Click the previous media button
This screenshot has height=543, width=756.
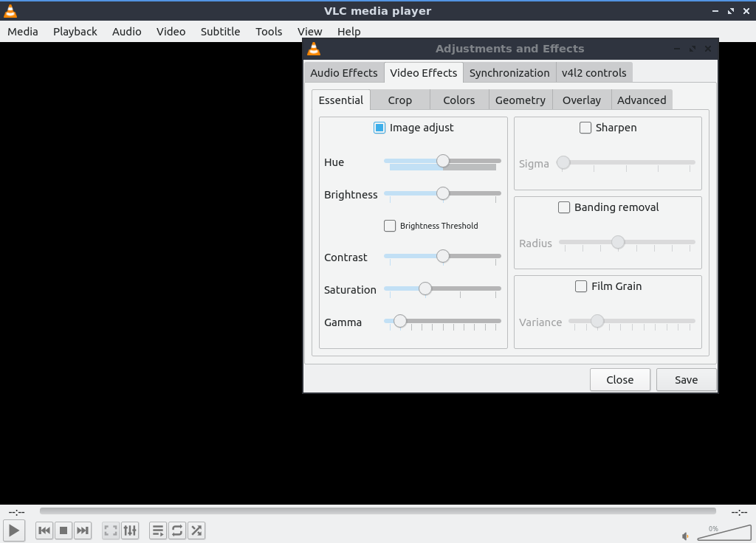click(x=44, y=530)
